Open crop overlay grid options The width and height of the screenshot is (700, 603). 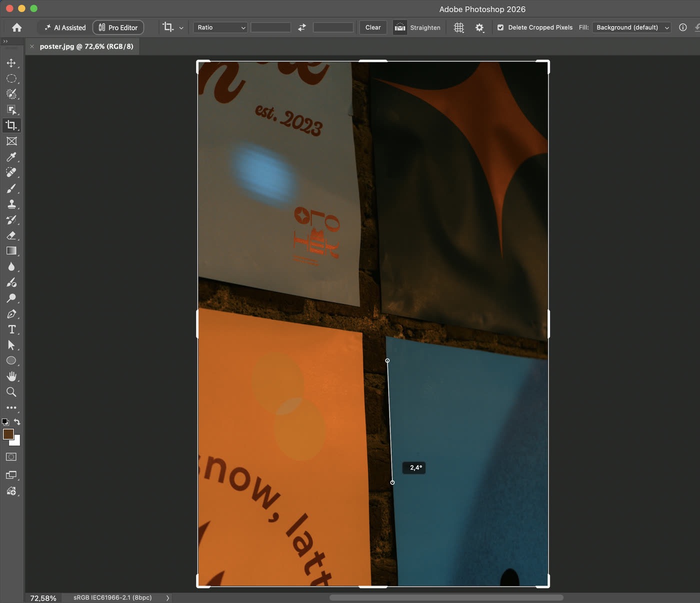click(x=459, y=27)
